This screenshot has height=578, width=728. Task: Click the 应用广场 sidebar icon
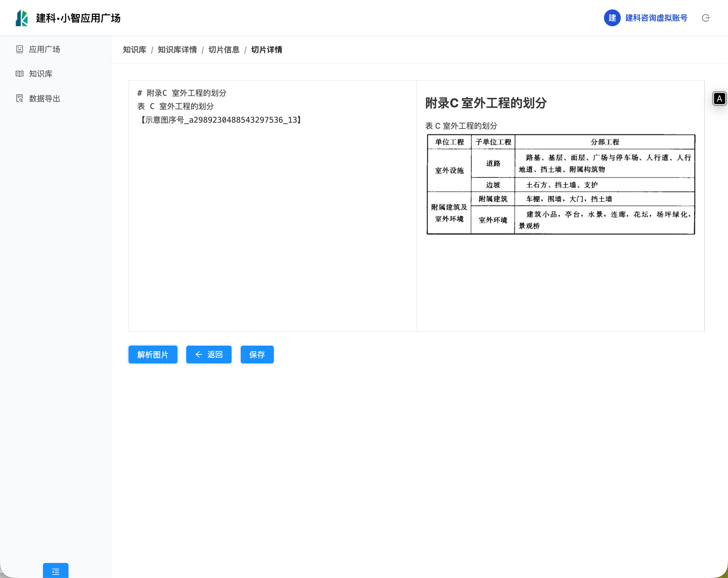click(20, 49)
